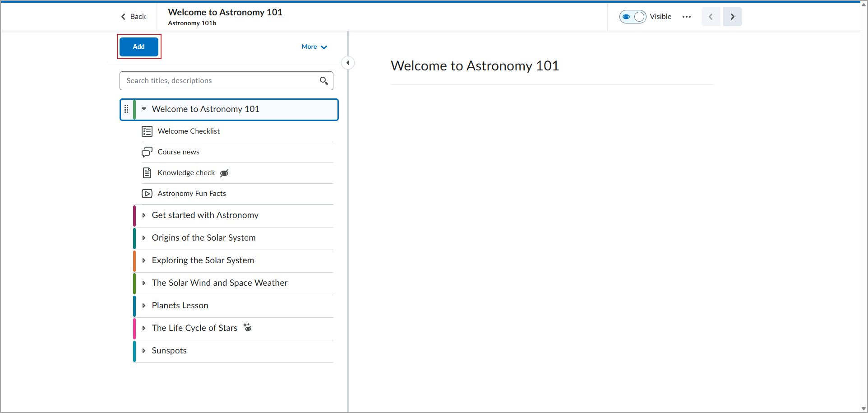This screenshot has height=413, width=868.
Task: Open the More dropdown
Action: (314, 46)
